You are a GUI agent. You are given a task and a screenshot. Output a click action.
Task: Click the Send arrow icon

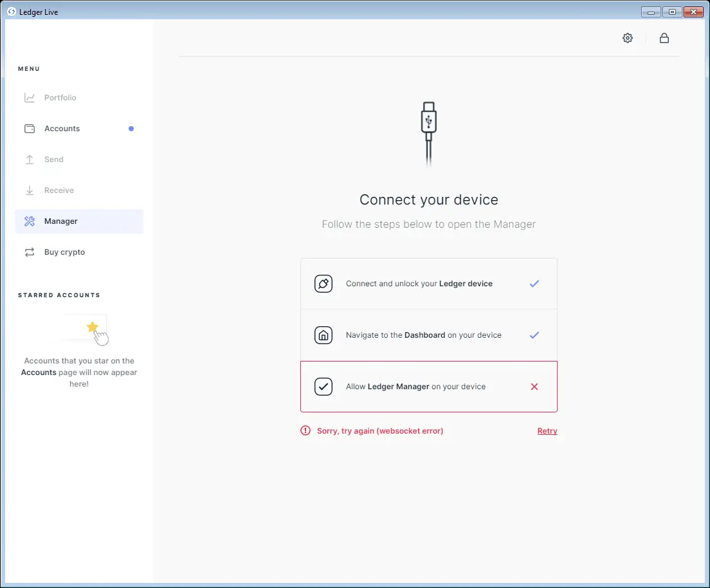[x=30, y=160]
